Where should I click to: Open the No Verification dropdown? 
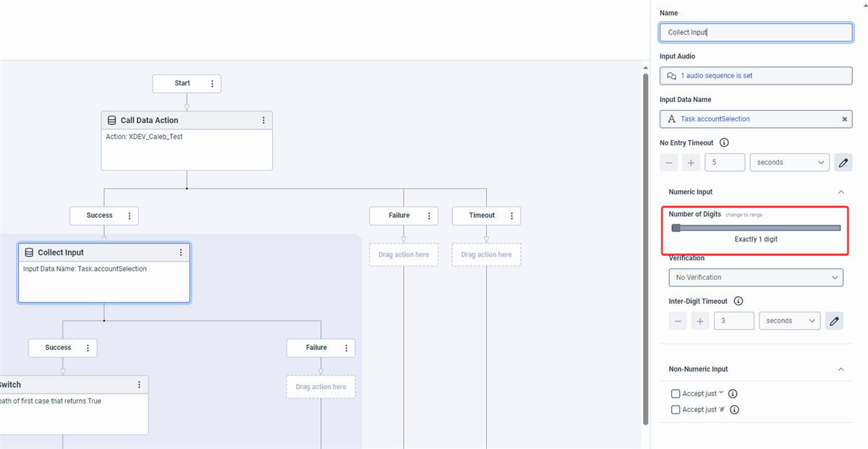tap(755, 278)
